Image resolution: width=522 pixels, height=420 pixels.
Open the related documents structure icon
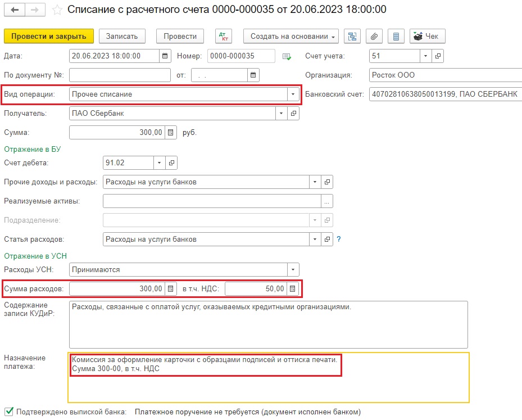tap(352, 37)
